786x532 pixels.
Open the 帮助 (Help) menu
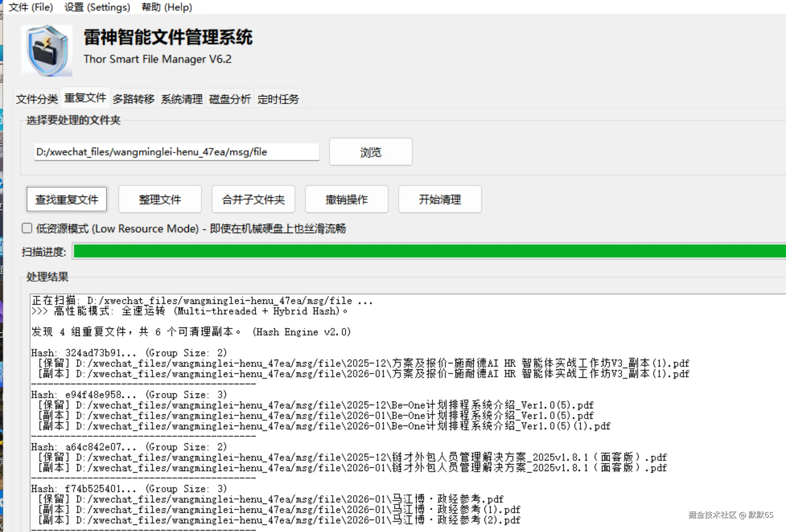pyautogui.click(x=167, y=7)
